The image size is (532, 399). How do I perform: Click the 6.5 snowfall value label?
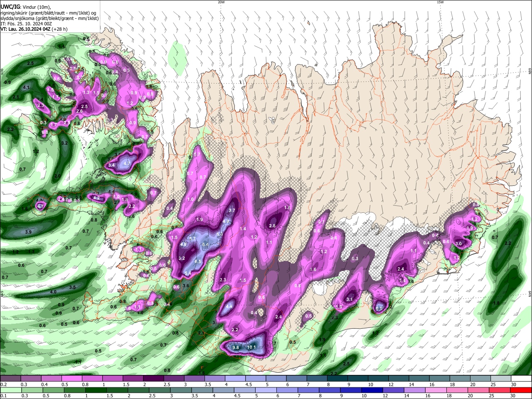[198, 261]
